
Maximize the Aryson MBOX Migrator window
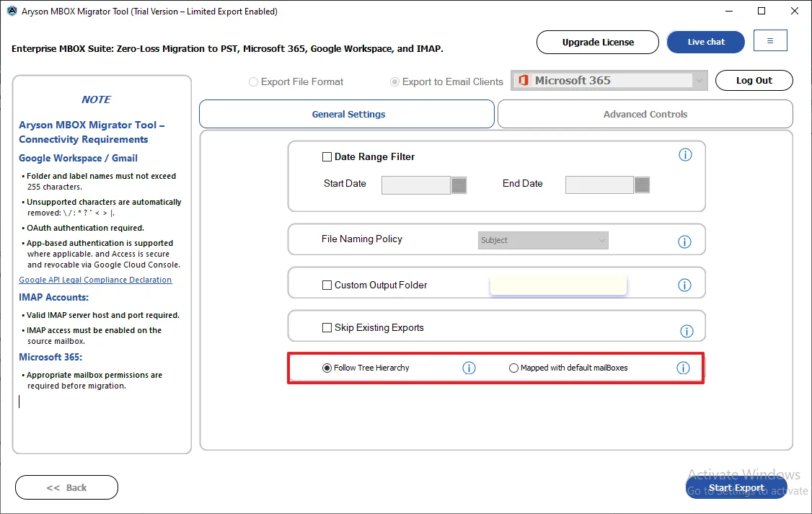[762, 11]
